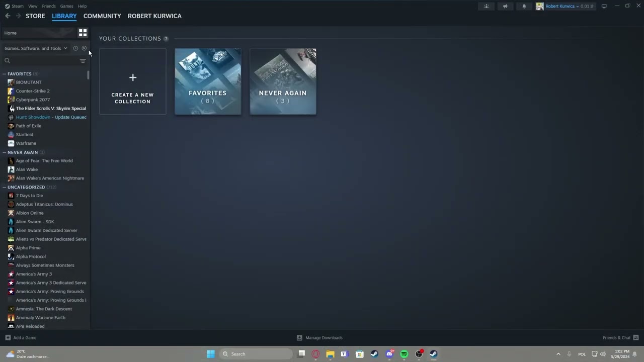644x362 pixels.
Task: Click the Path of Exile game icon
Action: [11, 126]
